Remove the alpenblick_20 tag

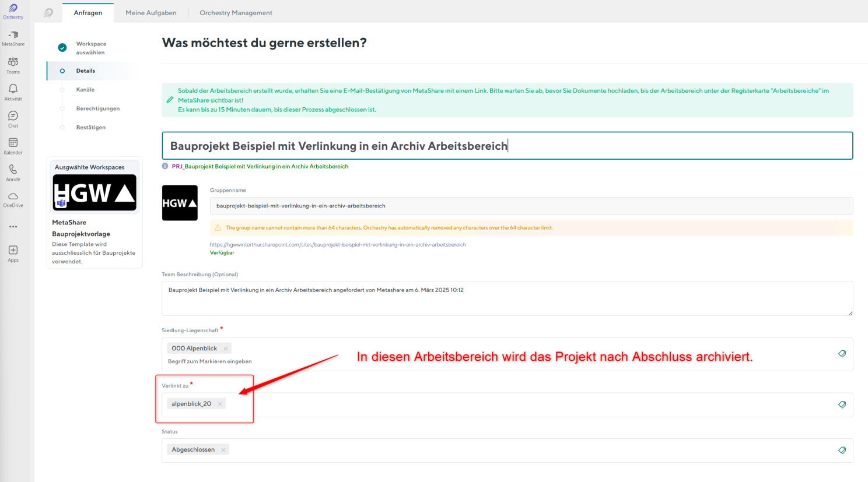[220, 404]
